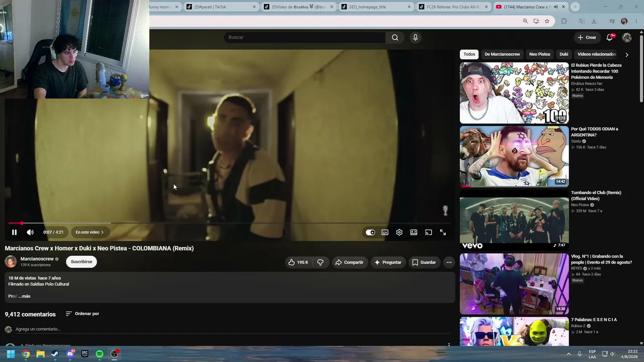Save the video with the Guardar button
This screenshot has height=362, width=644.
point(424,262)
